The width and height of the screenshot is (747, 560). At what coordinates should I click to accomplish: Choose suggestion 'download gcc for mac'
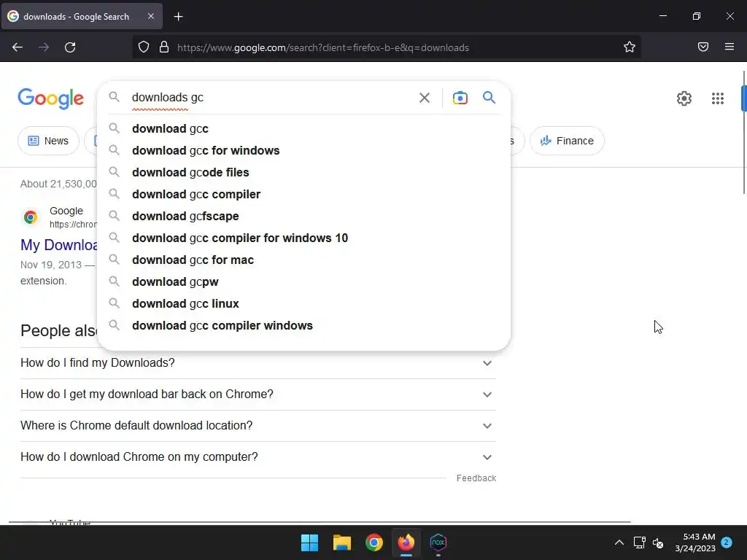coord(303,260)
